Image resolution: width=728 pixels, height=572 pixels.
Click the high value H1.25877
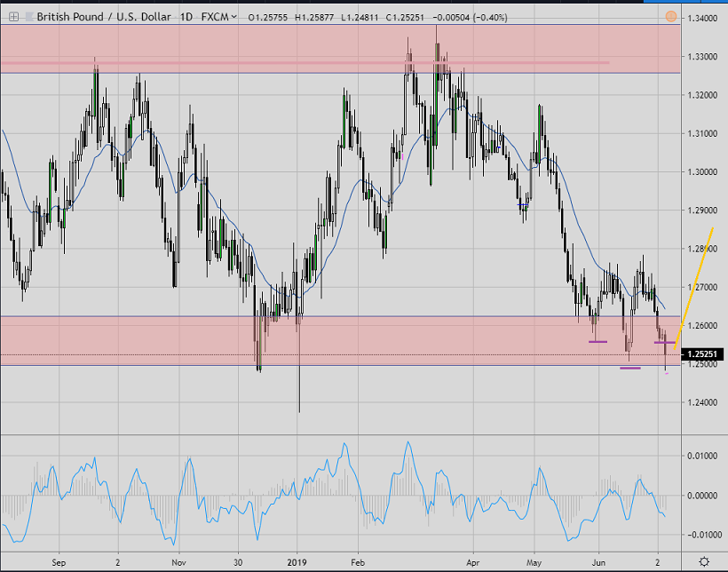314,18
